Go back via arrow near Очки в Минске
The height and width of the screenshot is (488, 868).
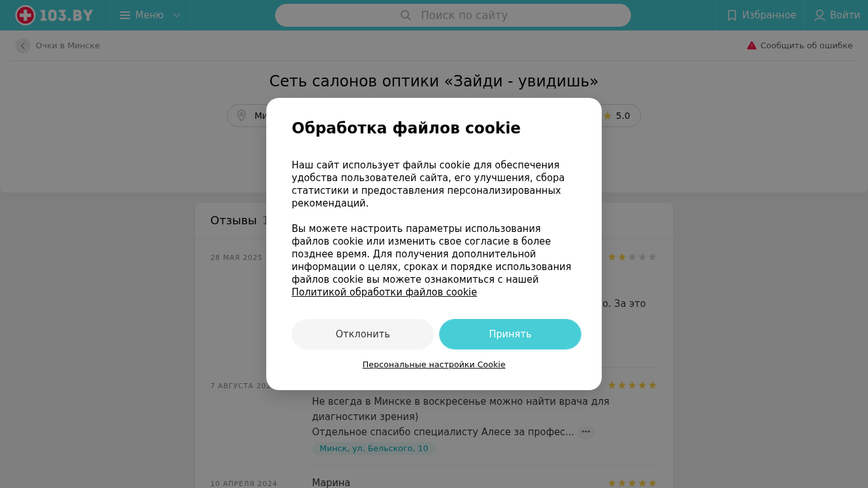tap(23, 46)
